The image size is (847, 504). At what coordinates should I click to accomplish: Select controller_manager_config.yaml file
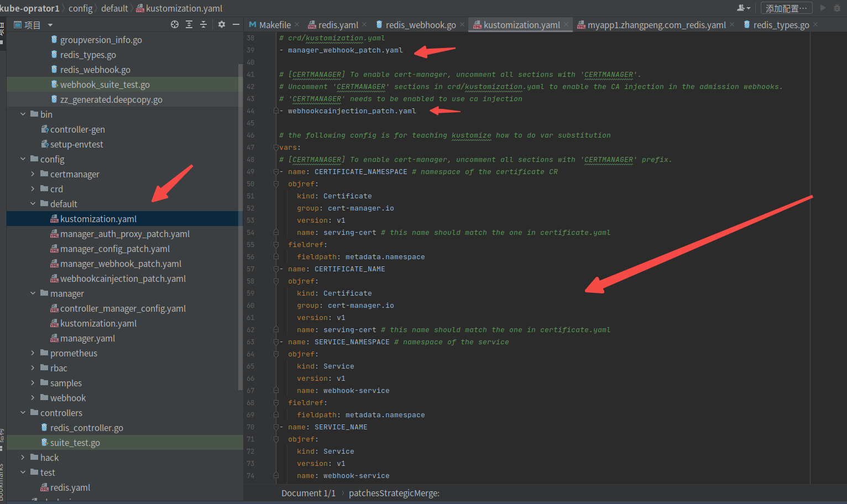pos(123,308)
